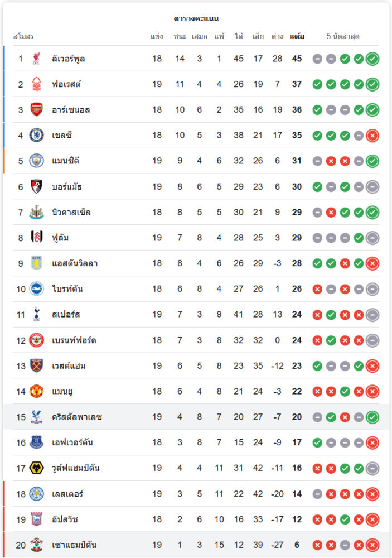Click the Newcastle crest icon
Viewport: 392px width, 558px height.
click(36, 212)
